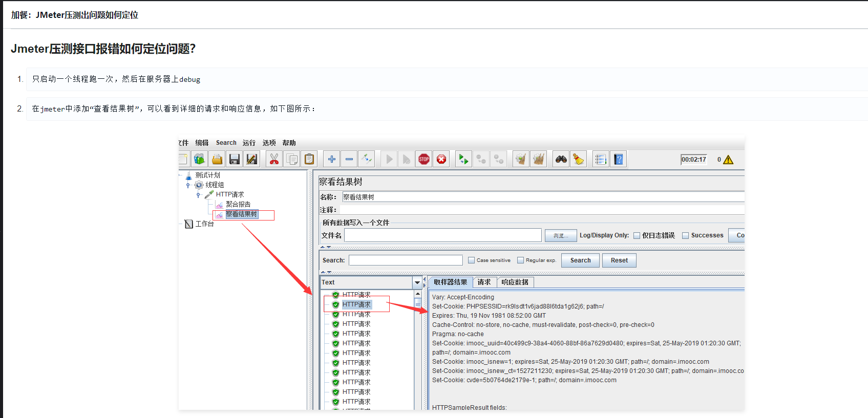Collapse the HTTP请求 node handle in test plan
868x418 pixels.
pos(198,195)
